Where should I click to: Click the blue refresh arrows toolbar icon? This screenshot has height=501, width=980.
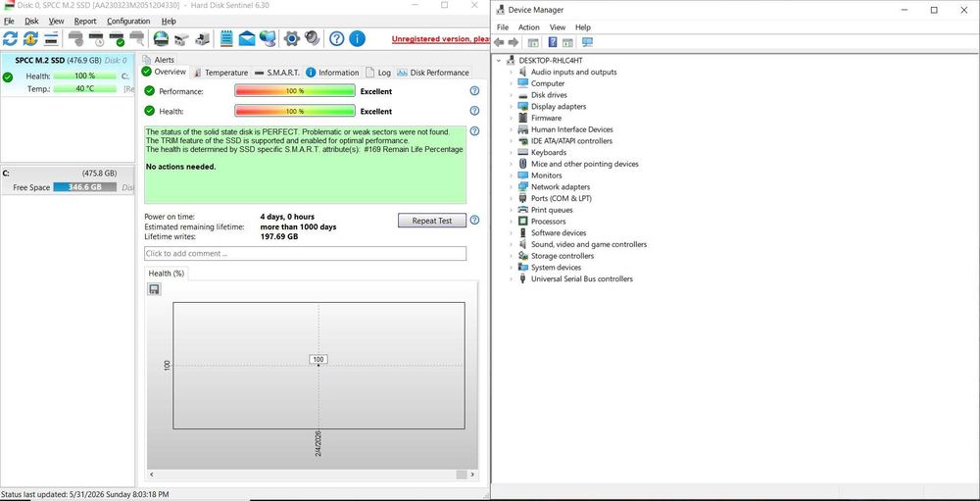click(x=10, y=39)
